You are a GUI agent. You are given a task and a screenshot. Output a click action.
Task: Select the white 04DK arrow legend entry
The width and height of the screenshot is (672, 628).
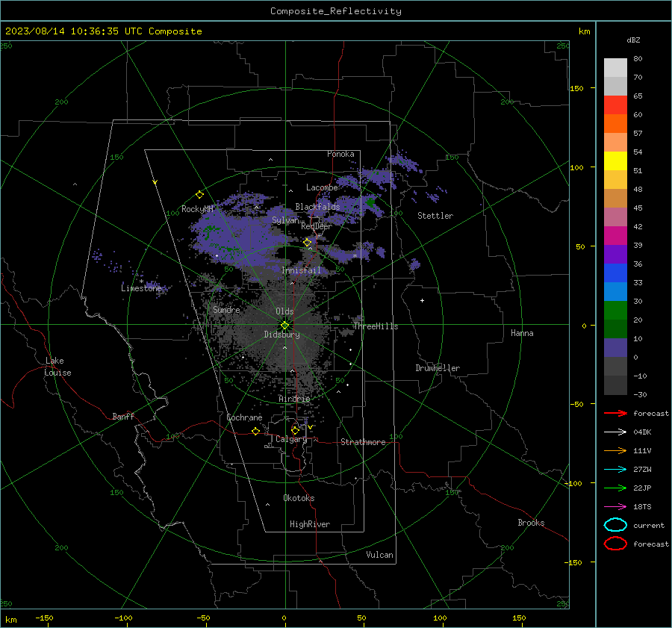point(615,432)
